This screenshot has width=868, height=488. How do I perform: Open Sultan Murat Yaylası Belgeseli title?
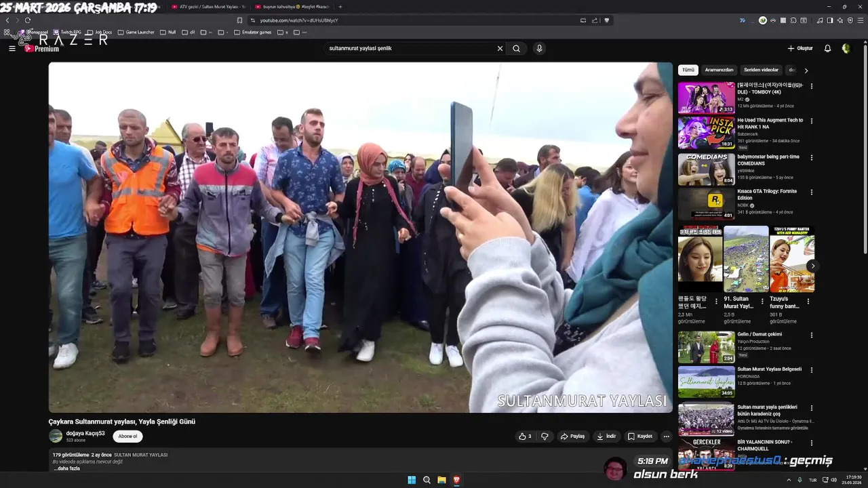click(x=769, y=369)
